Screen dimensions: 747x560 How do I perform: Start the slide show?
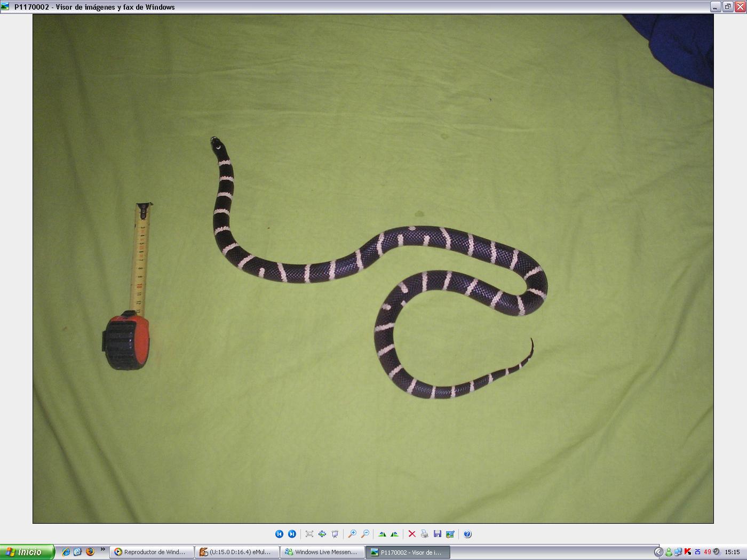pos(335,534)
